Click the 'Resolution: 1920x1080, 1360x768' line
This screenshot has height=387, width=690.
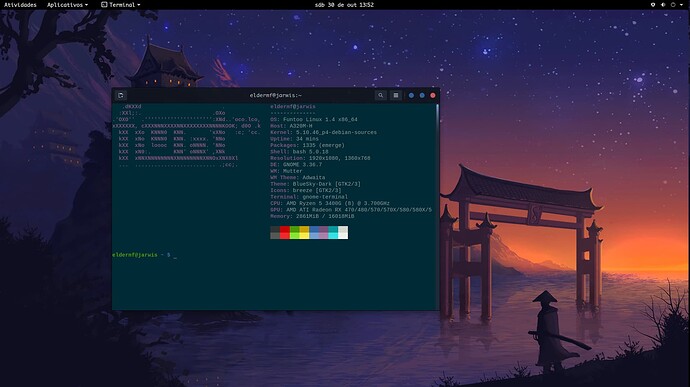point(320,158)
